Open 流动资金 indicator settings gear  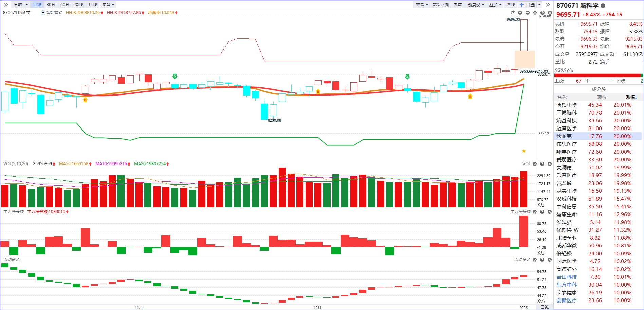click(535, 260)
